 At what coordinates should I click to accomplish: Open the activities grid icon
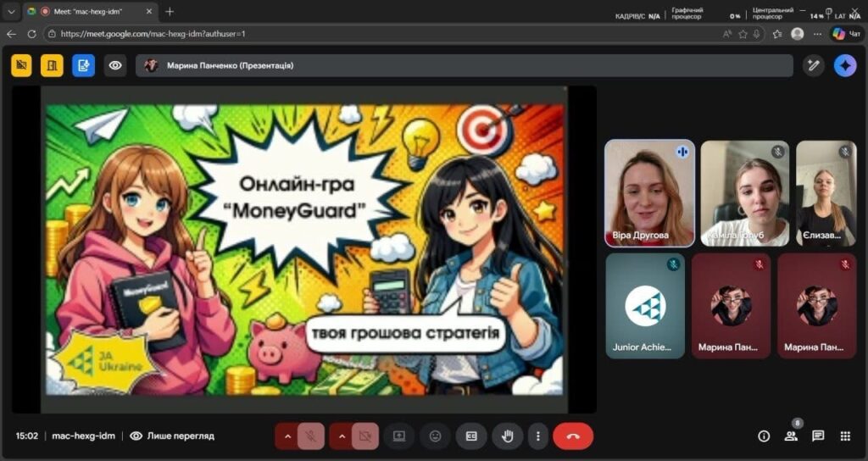pyautogui.click(x=845, y=436)
